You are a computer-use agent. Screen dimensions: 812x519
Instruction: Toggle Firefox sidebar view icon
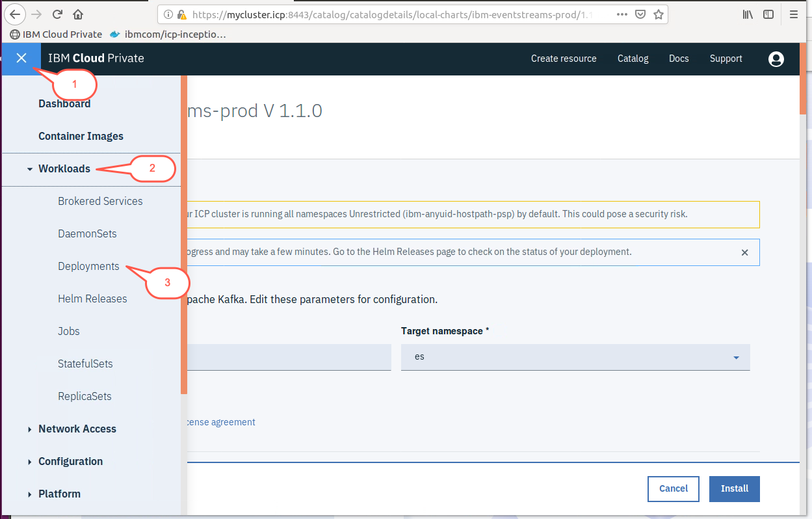[768, 14]
